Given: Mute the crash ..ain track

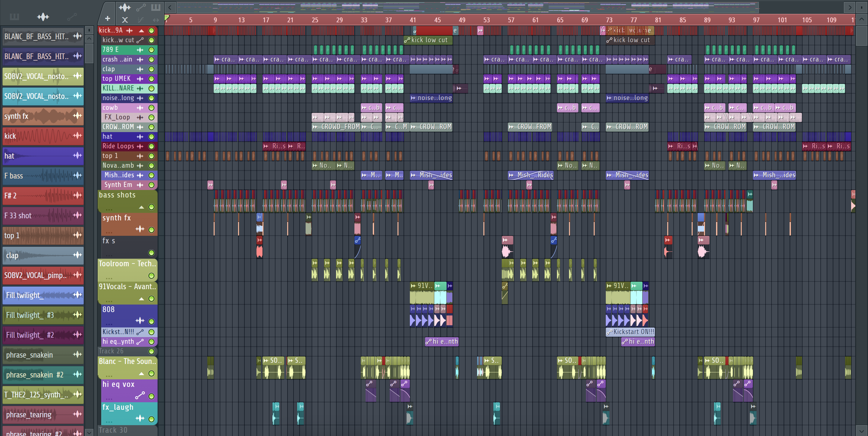Looking at the screenshot, I should point(152,60).
